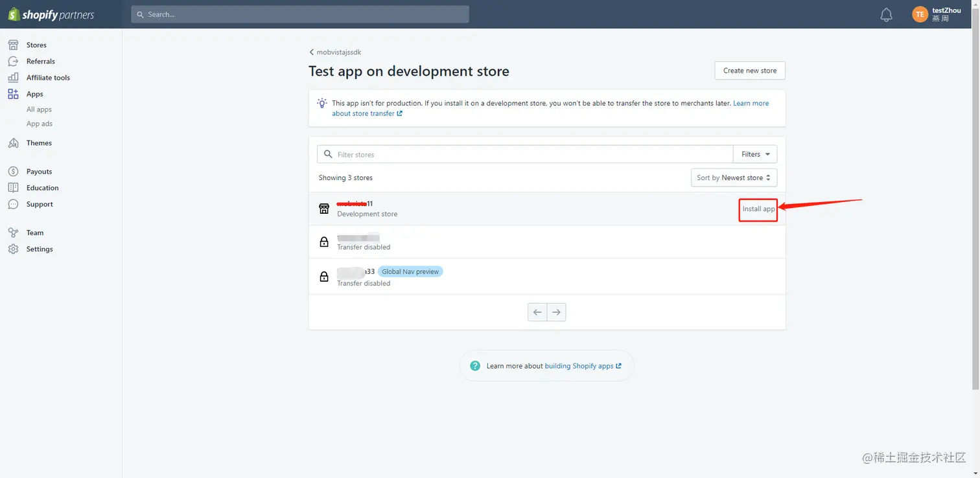Click the Global Nav preview badge
The height and width of the screenshot is (478, 980).
[410, 271]
